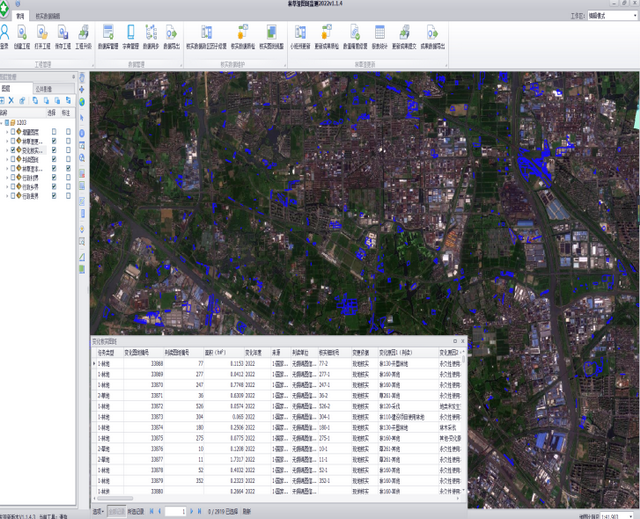This screenshot has height=519, width=640.
Task: Go to first record page arrow
Action: (x=151, y=511)
